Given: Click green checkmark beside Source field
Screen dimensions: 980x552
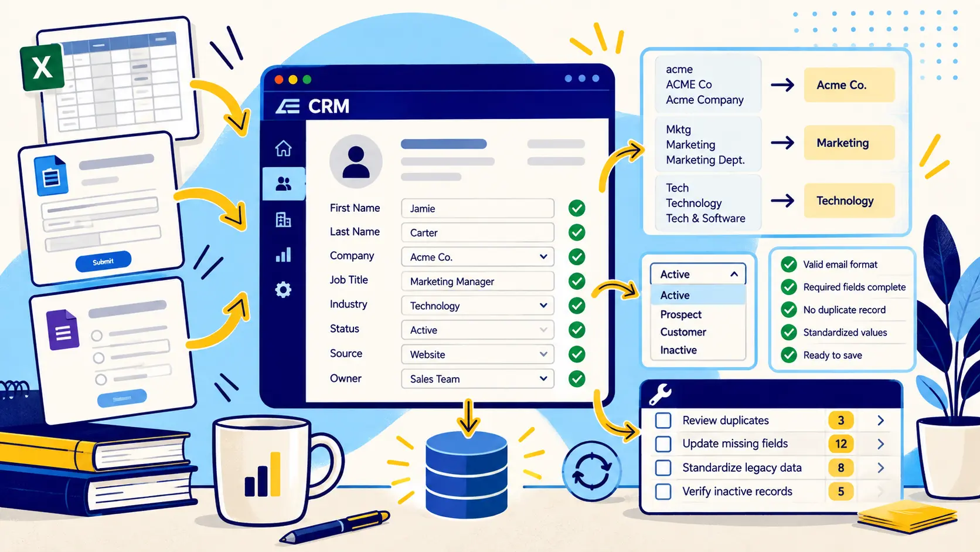Looking at the screenshot, I should tap(577, 354).
